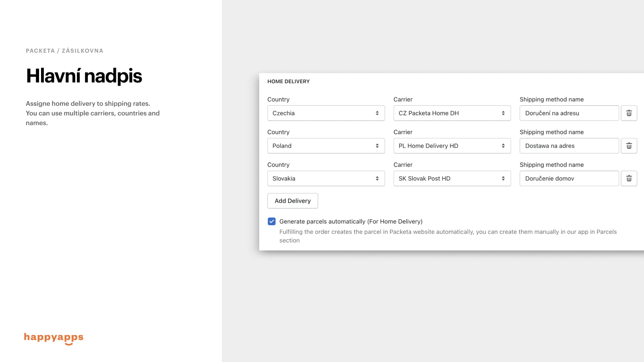The height and width of the screenshot is (362, 644).
Task: Click the Add Delivery button
Action: pyautogui.click(x=293, y=201)
